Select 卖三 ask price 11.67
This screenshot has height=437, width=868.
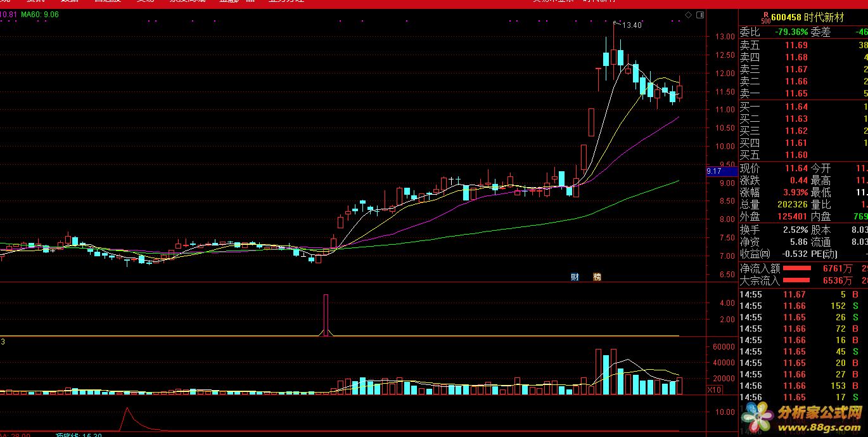[796, 69]
